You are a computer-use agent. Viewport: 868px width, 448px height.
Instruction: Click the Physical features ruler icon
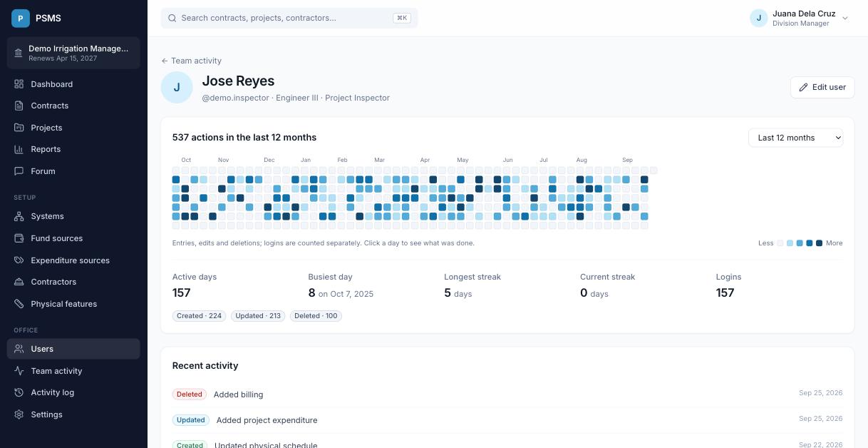(19, 304)
